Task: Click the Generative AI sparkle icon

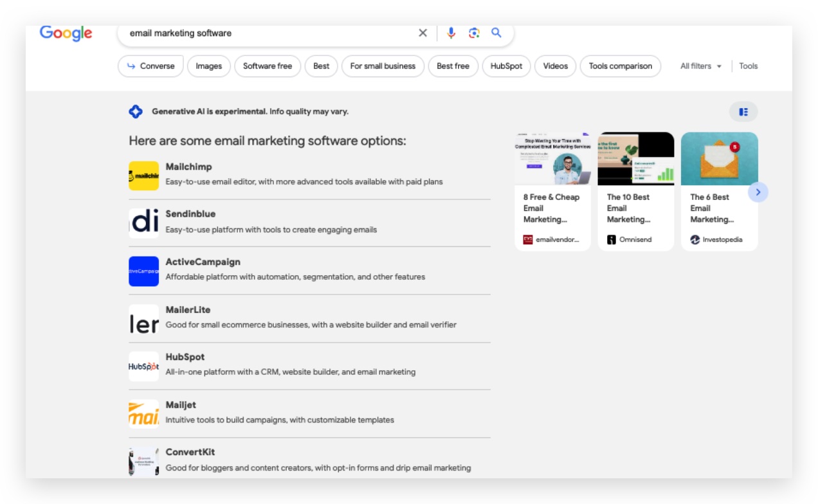Action: click(136, 112)
